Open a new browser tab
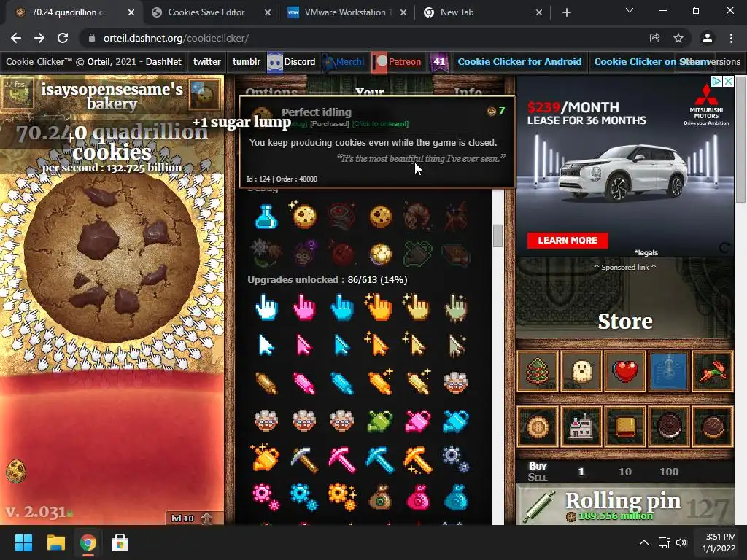The width and height of the screenshot is (747, 560). coord(566,13)
